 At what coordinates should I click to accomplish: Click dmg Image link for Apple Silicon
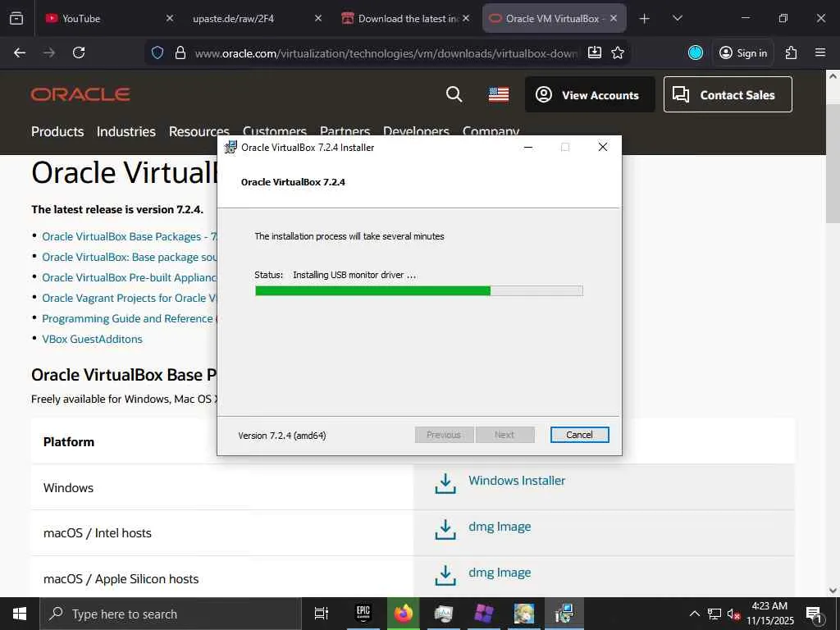pyautogui.click(x=500, y=573)
